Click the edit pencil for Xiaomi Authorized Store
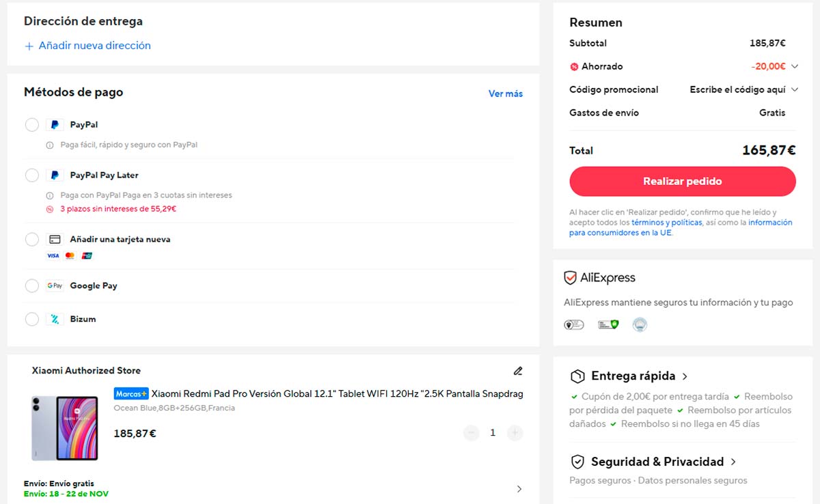The height and width of the screenshot is (504, 820). tap(517, 370)
